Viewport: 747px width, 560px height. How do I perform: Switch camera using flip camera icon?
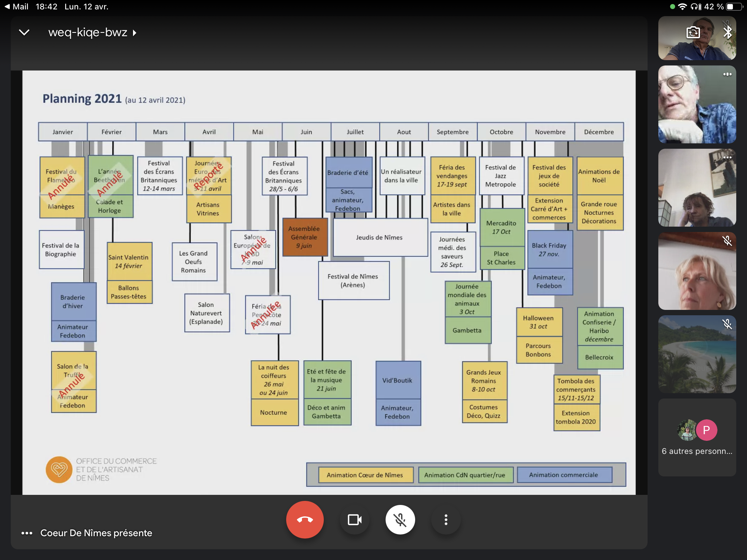(x=693, y=33)
